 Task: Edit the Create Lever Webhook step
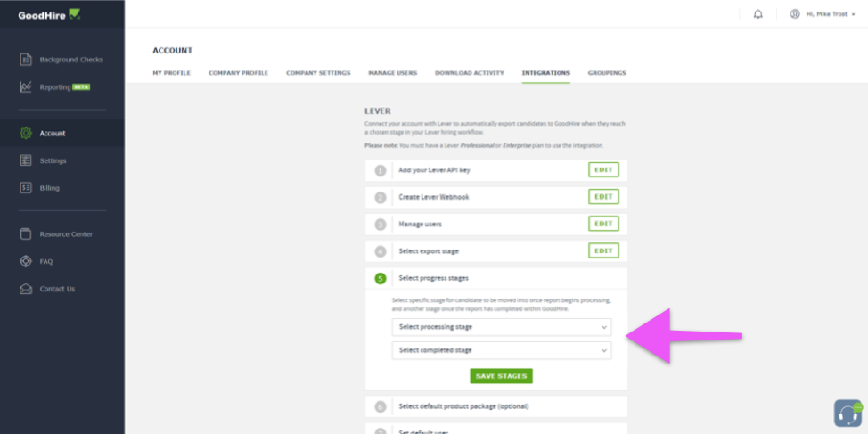click(603, 197)
